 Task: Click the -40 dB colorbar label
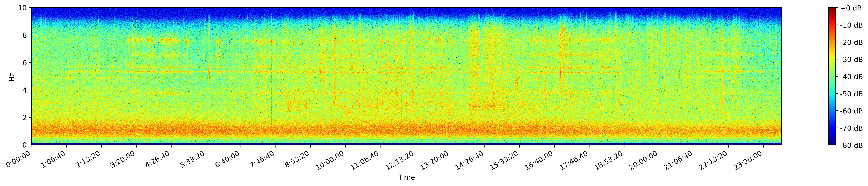pos(851,77)
